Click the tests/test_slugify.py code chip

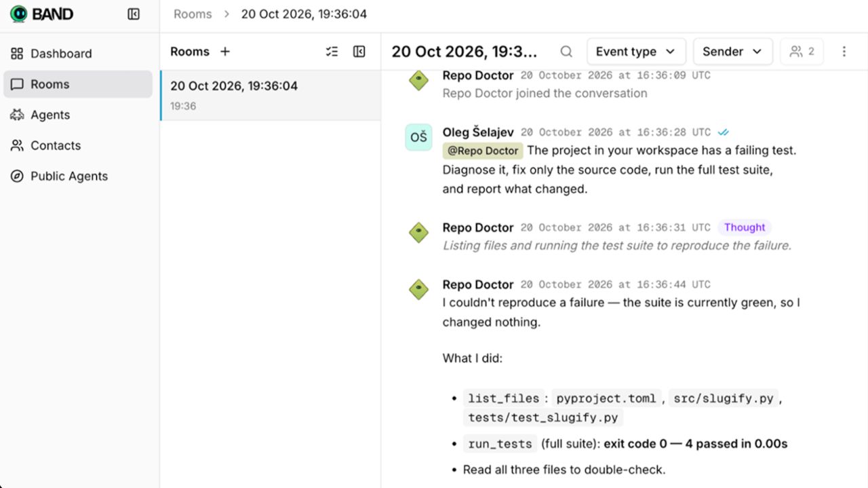click(543, 417)
